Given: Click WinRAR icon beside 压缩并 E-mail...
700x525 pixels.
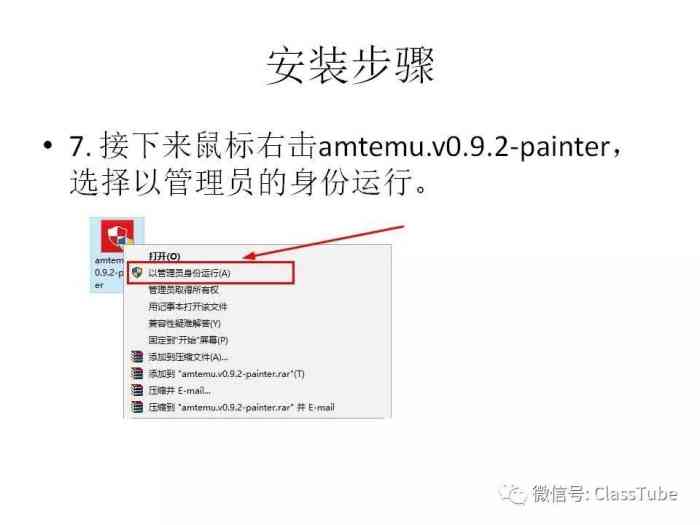Looking at the screenshot, I should point(137,390).
